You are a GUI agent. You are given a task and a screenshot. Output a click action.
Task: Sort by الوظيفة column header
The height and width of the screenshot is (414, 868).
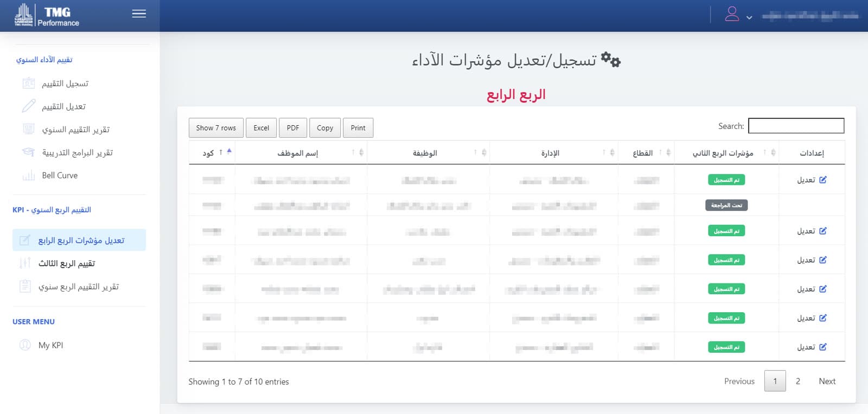(428, 153)
